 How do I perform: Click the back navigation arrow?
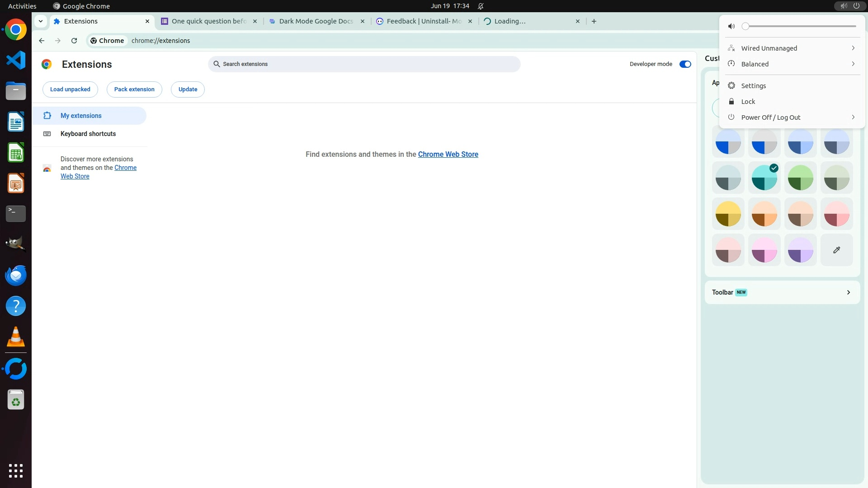tap(42, 41)
